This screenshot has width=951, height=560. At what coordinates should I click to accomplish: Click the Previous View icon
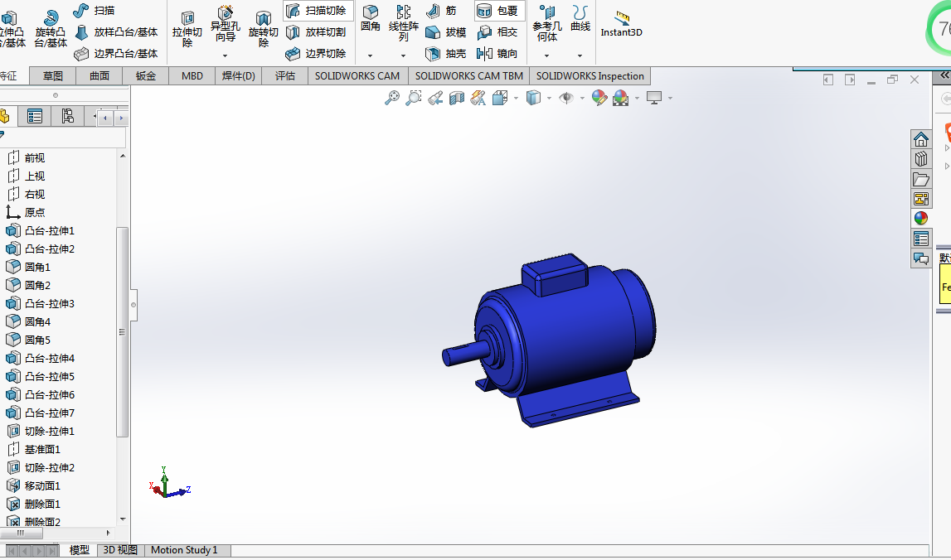[x=434, y=98]
